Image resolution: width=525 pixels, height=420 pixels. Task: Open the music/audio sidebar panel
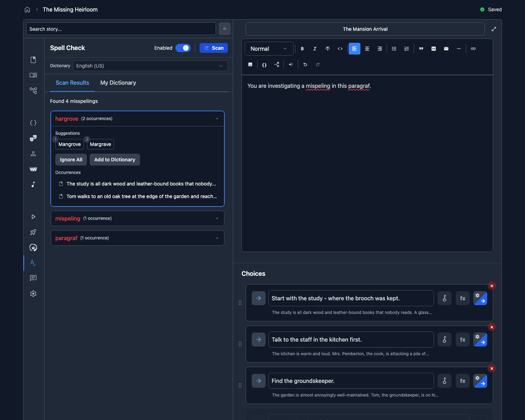point(33,184)
